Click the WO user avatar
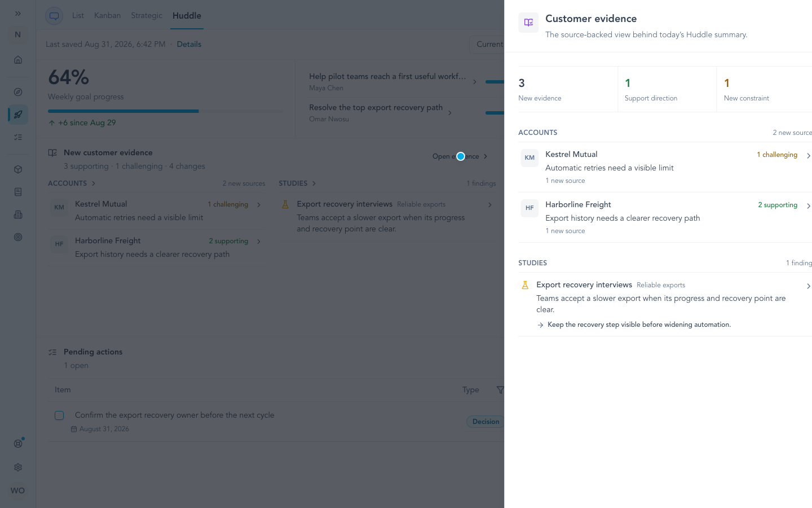Screen dimensions: 812x508 click(17, 491)
